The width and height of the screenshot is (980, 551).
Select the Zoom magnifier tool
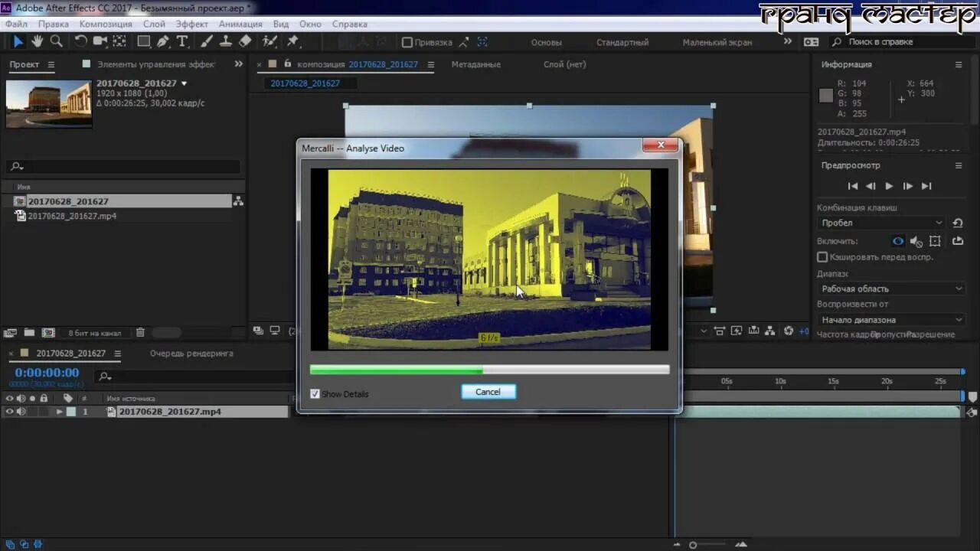[x=56, y=41]
